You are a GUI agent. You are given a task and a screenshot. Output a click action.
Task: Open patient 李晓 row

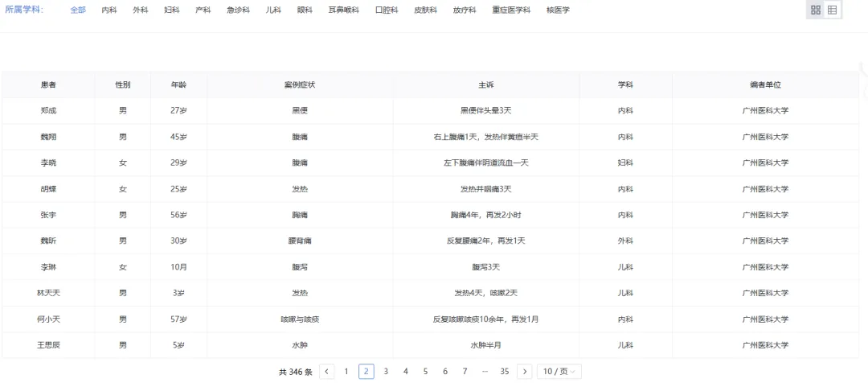[430, 163]
